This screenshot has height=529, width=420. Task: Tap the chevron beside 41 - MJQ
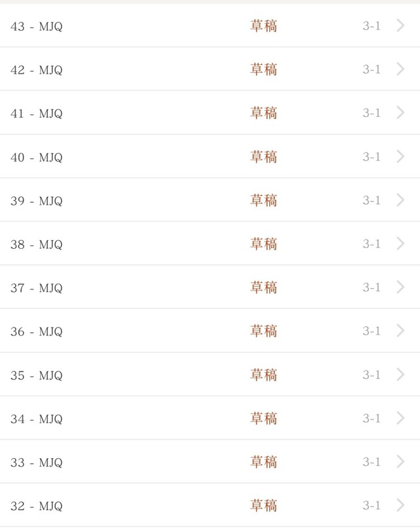click(x=401, y=113)
